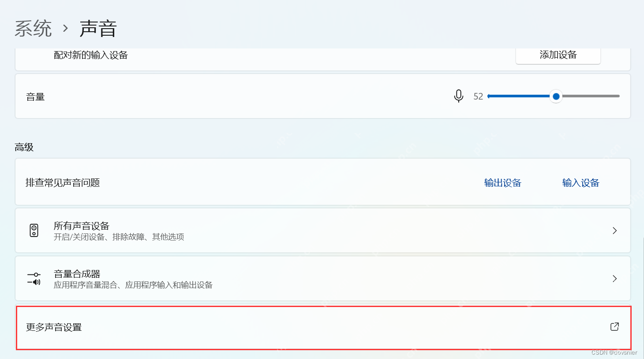Click the blue filled part of the volume slider

click(x=519, y=96)
